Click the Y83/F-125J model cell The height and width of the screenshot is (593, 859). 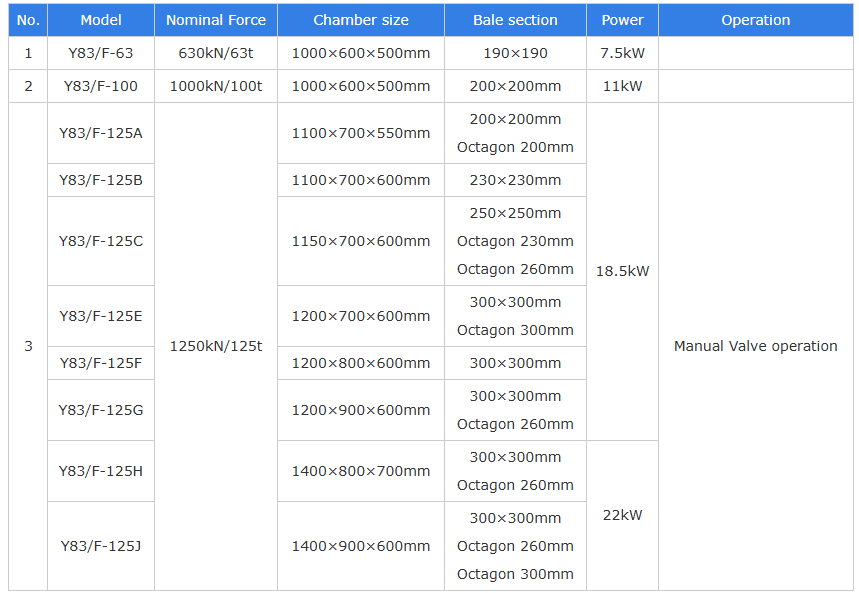[101, 546]
